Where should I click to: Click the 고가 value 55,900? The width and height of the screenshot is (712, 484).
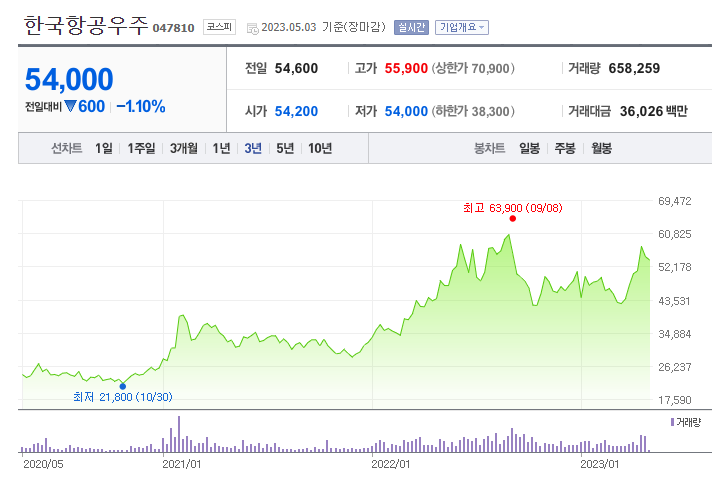pyautogui.click(x=406, y=69)
